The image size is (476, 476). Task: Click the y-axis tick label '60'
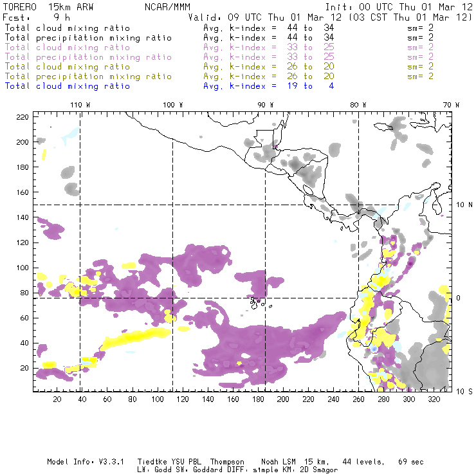tap(24, 318)
